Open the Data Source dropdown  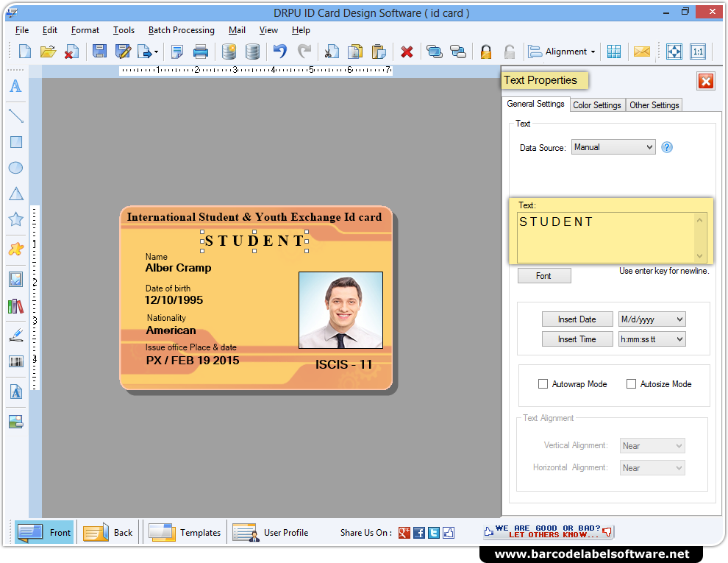tap(613, 146)
